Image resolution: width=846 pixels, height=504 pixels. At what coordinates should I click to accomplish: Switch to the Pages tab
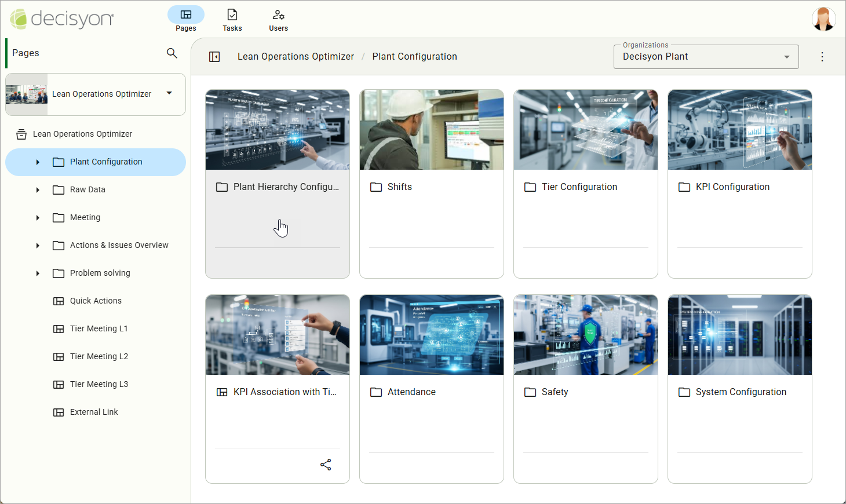pos(186,20)
